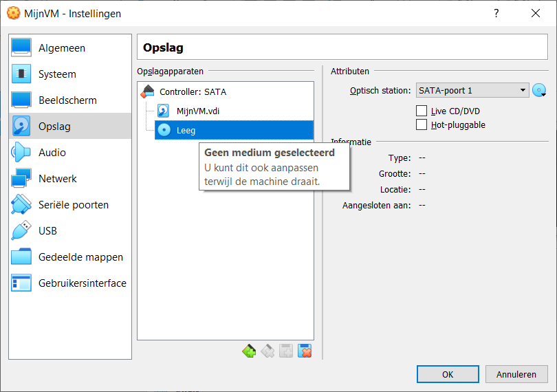Open the Optisch station port dropdown
The height and width of the screenshot is (392, 557).
472,90
